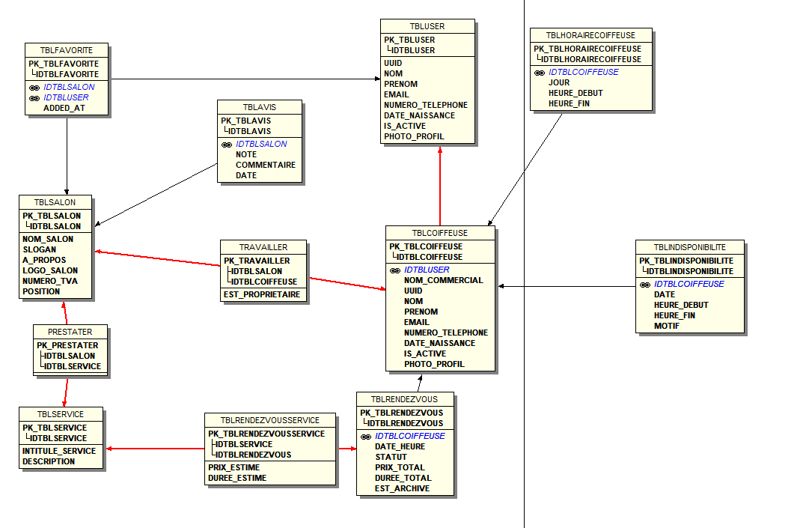
Task: Click NUMERO_TVA column in TBLSALON
Action: pyautogui.click(x=49, y=282)
